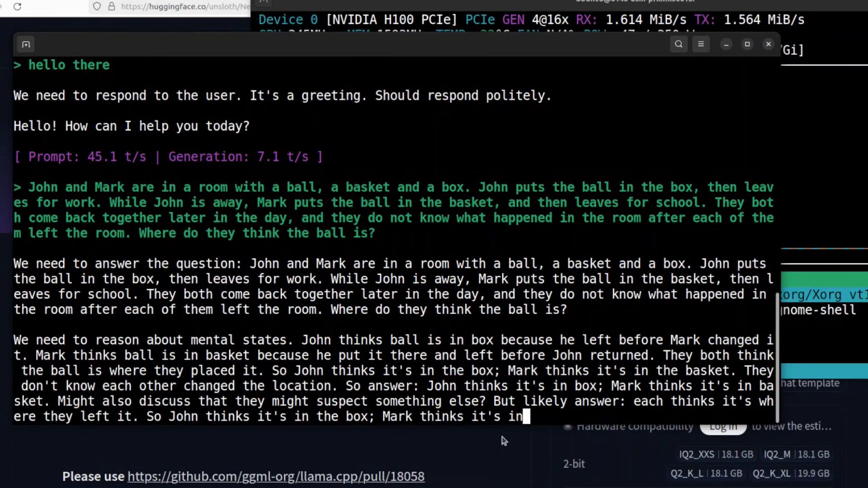Viewport: 868px width, 488px height.
Task: Open the terminal search tool
Action: pyautogui.click(x=679, y=44)
